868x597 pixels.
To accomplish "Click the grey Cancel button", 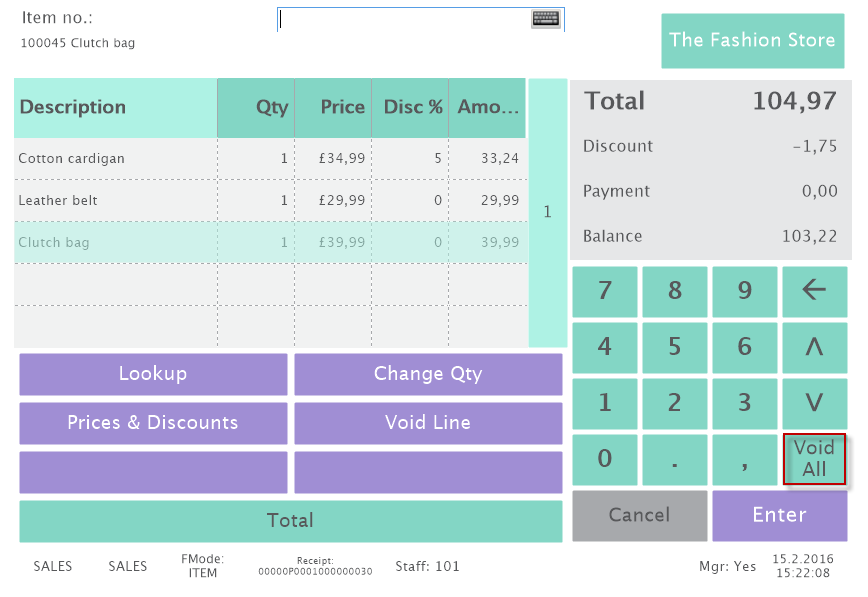I will 639,515.
